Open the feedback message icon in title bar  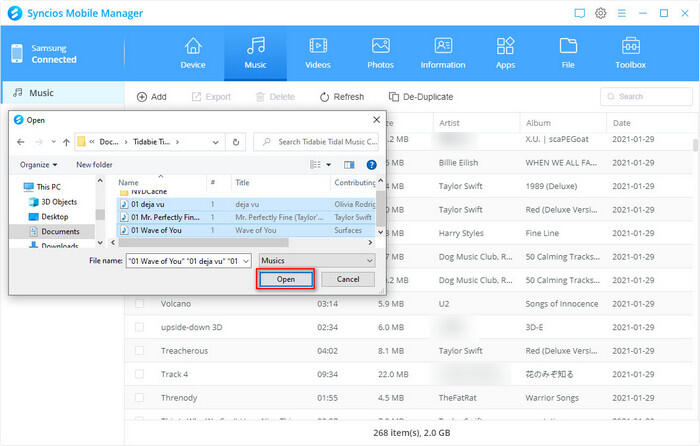[x=579, y=13]
